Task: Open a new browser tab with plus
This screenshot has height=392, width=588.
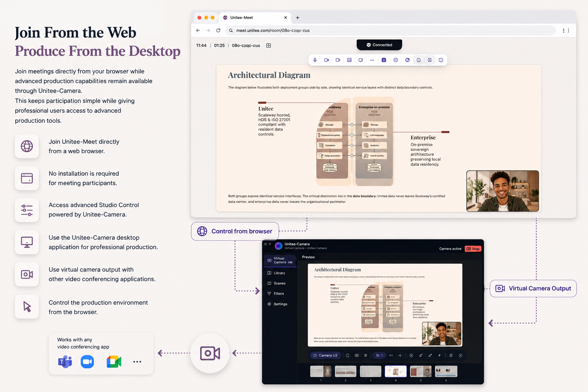Action: 297,18
